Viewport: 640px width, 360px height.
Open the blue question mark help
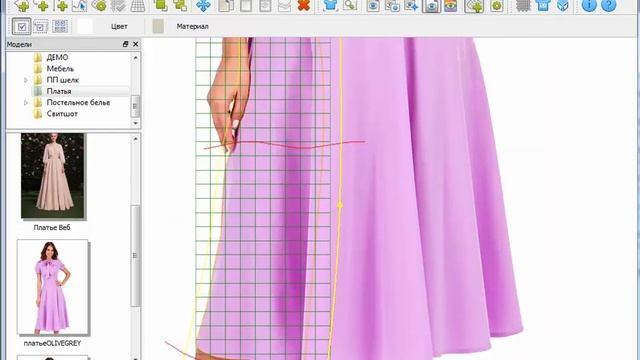(x=609, y=5)
